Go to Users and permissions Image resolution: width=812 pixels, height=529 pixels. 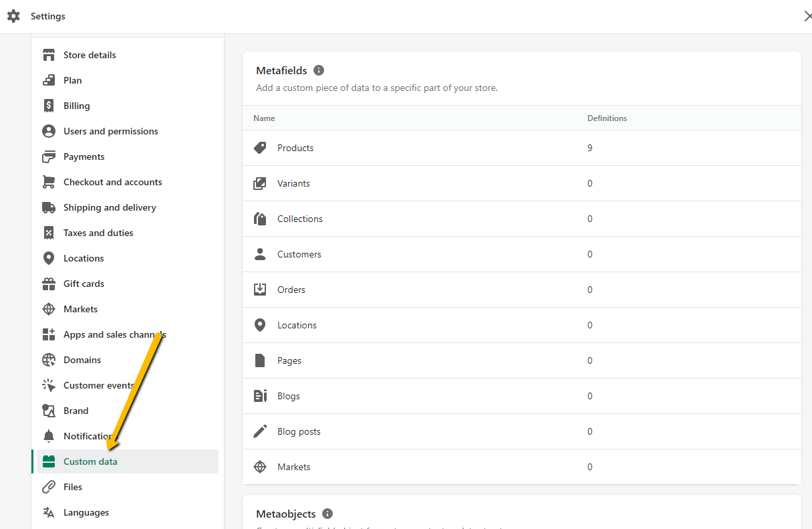(110, 131)
